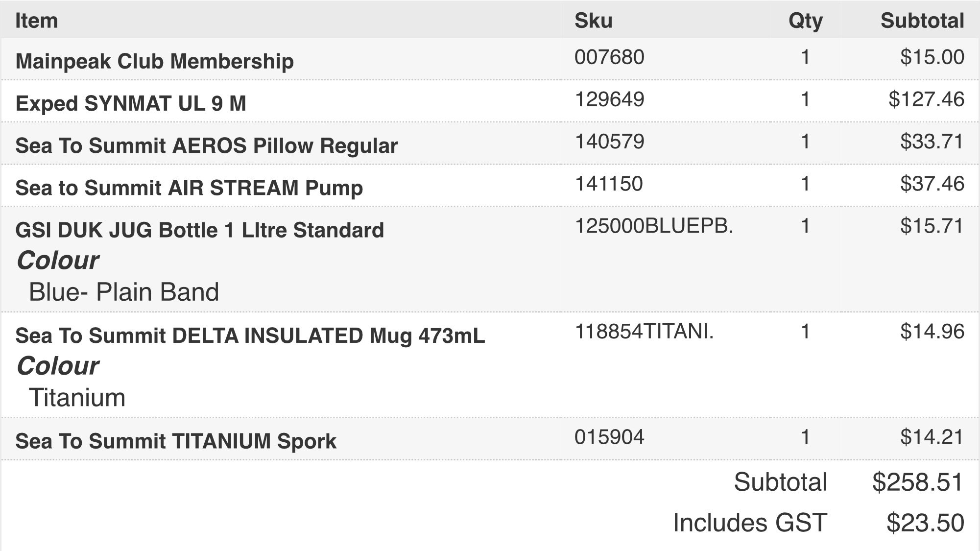Click the Qty column header
Viewport: 980px width, 551px height.
(x=805, y=21)
